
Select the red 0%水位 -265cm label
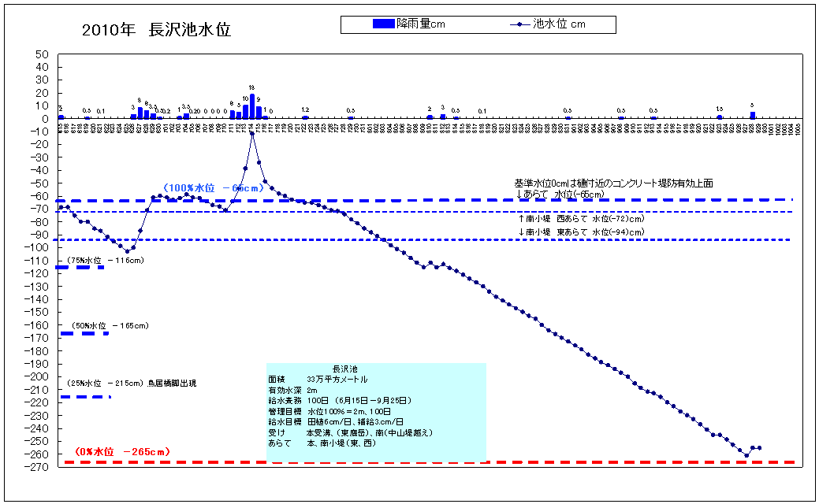122,452
